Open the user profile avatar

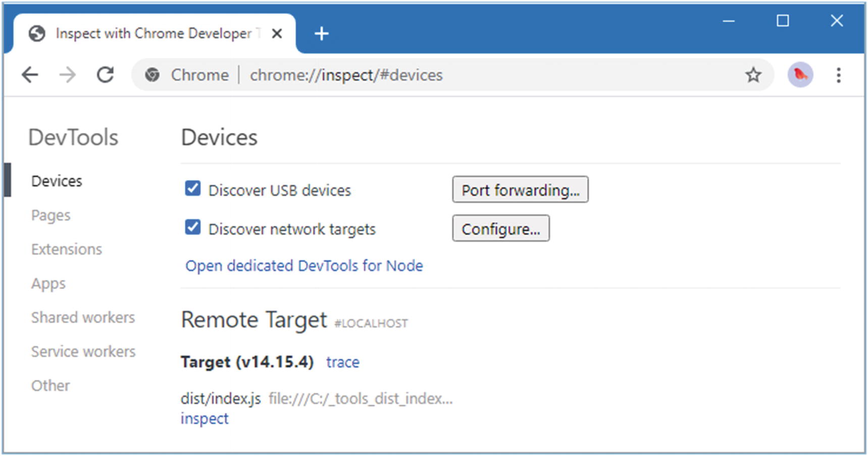click(800, 75)
